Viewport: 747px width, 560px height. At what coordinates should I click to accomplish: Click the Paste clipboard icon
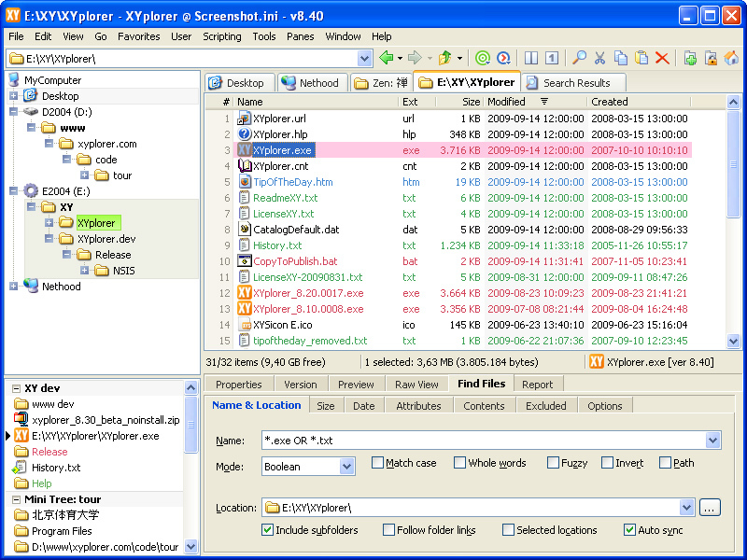pos(641,58)
